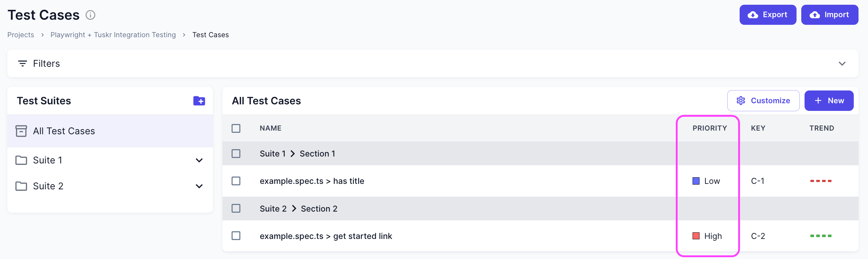The image size is (868, 259).
Task: Click the add test suite folder icon
Action: (199, 101)
